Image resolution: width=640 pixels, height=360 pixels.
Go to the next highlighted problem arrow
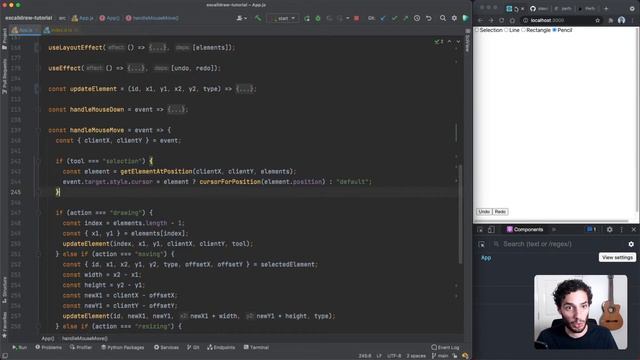pos(458,42)
